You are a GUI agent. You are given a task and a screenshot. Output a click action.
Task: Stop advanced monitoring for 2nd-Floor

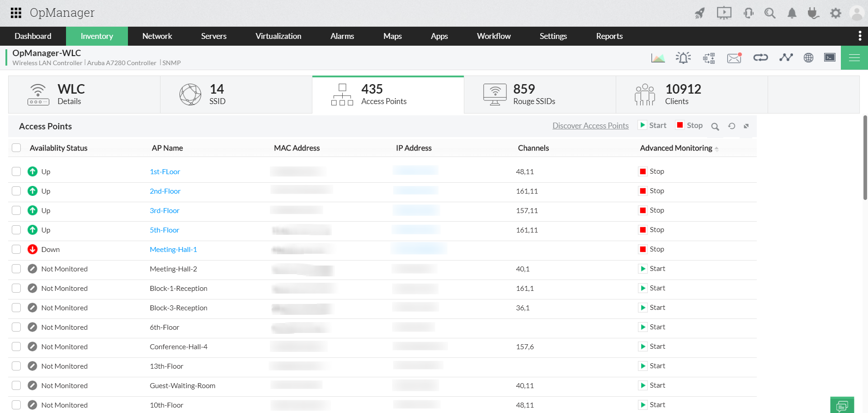tap(652, 191)
